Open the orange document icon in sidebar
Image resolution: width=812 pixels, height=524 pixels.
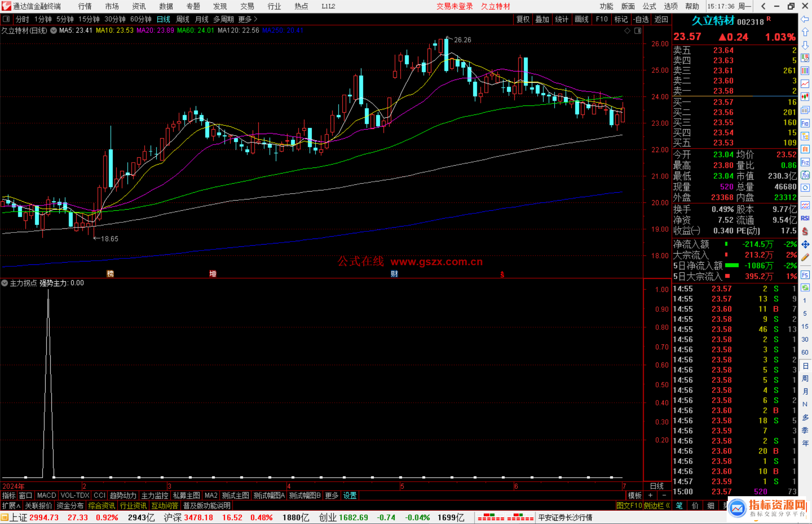[805, 149]
